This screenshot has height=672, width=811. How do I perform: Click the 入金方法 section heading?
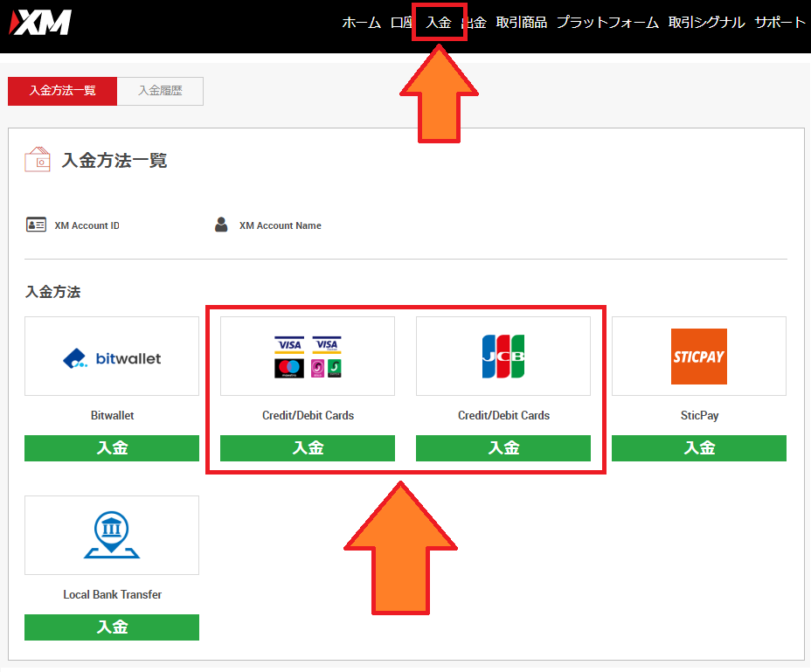pos(52,292)
